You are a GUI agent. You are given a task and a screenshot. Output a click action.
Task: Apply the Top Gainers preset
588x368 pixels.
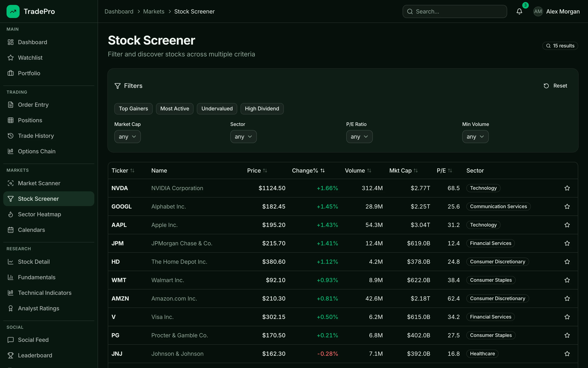pos(133,109)
